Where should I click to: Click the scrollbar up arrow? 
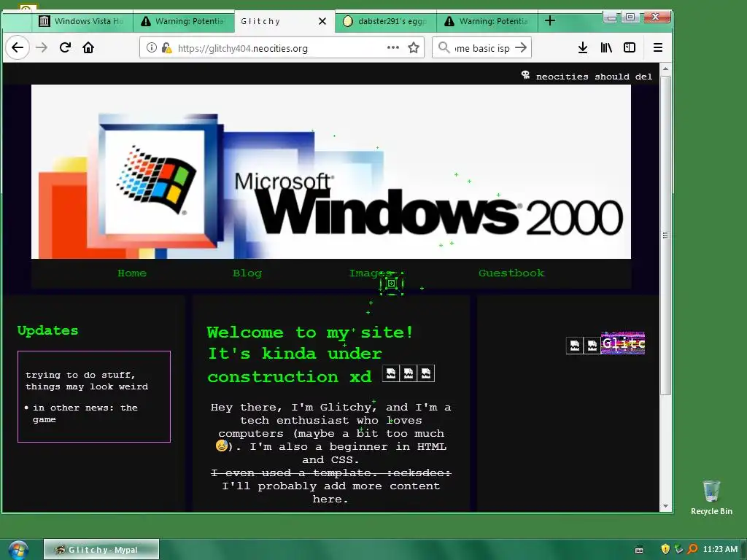tap(665, 69)
